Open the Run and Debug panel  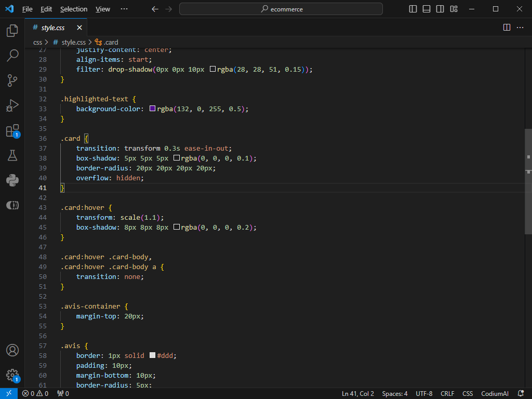tap(12, 105)
